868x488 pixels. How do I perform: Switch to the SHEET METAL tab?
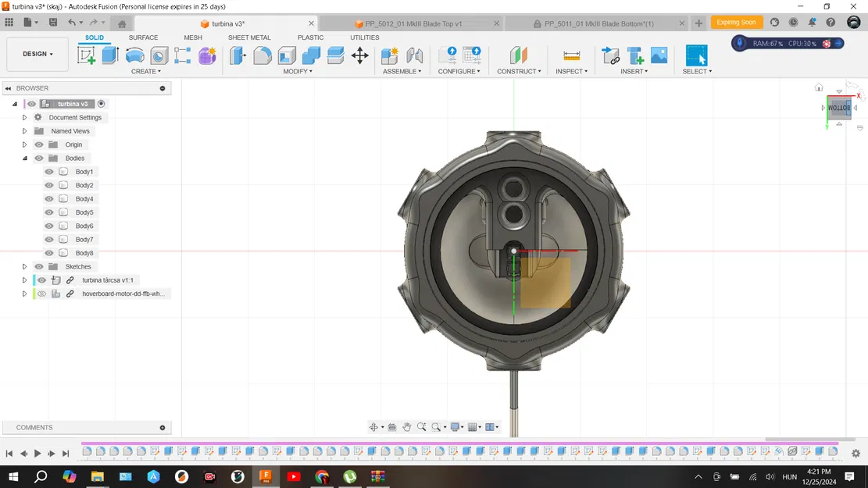tap(249, 37)
